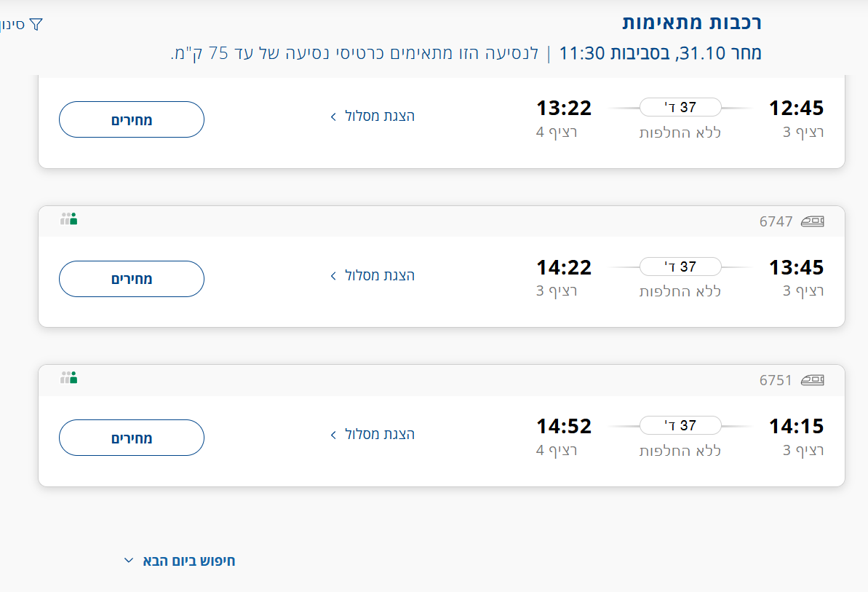Screen dimensions: 868x592
Task: Click the 37 ד' duration pill of train 6747
Action: point(680,267)
